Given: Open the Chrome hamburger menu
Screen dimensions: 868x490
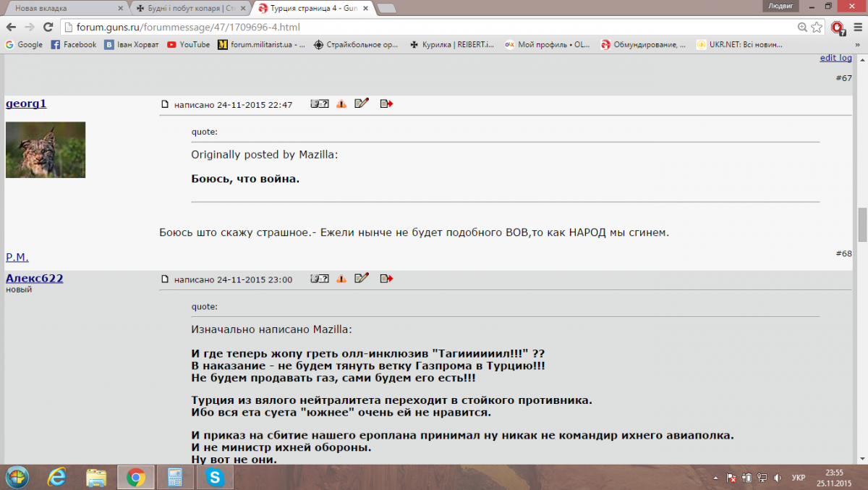Looking at the screenshot, I should coord(856,28).
